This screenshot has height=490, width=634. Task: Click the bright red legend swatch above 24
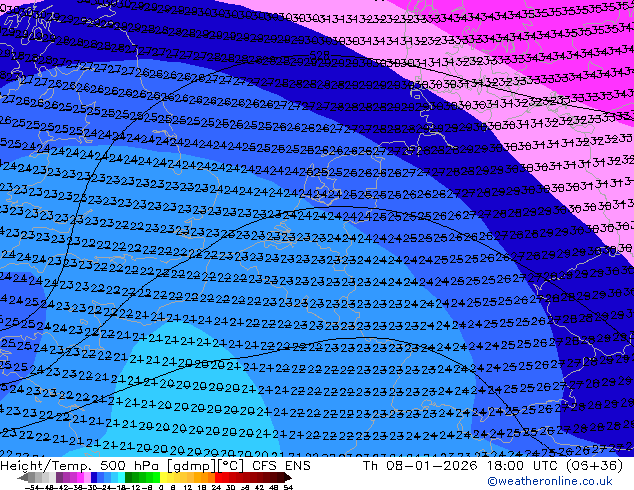click(218, 478)
